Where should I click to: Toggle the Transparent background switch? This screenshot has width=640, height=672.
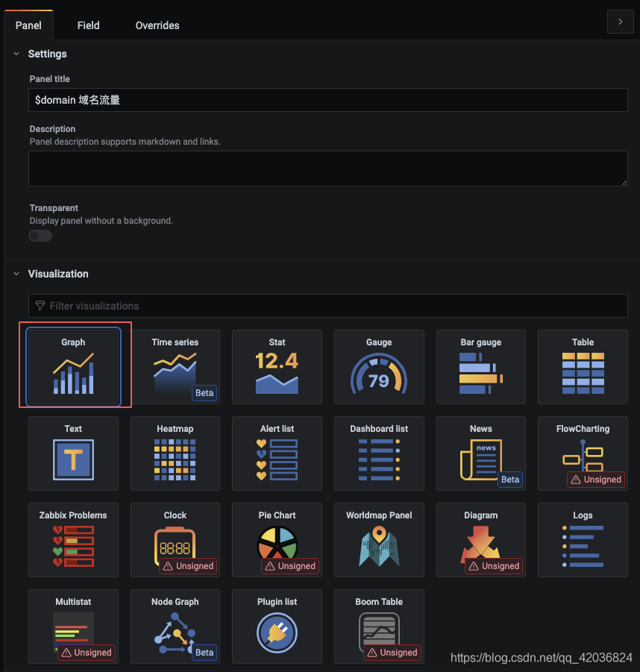[40, 236]
